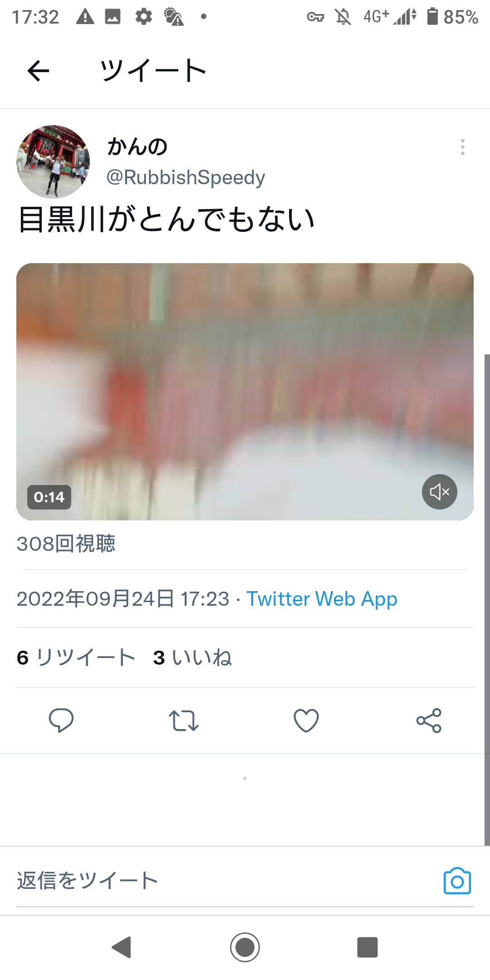View the 6 リツイート list
The width and height of the screenshot is (490, 980).
pos(76,657)
